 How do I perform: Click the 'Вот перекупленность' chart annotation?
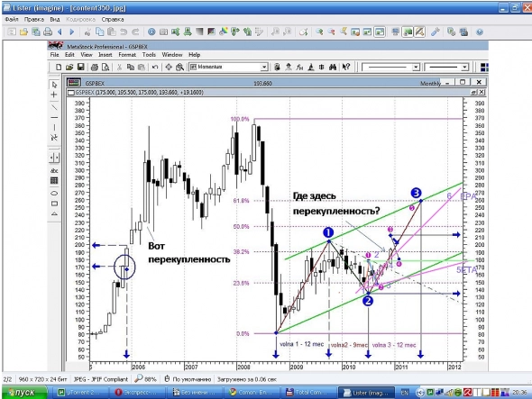click(189, 252)
